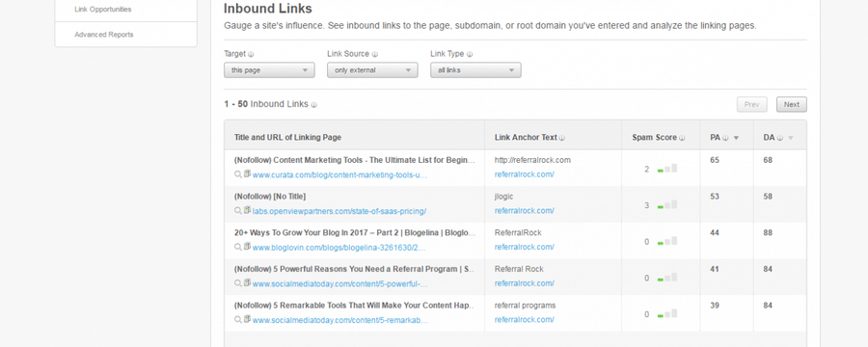
Task: Open referralrock.com/ link under referral programs anchor
Action: [525, 320]
